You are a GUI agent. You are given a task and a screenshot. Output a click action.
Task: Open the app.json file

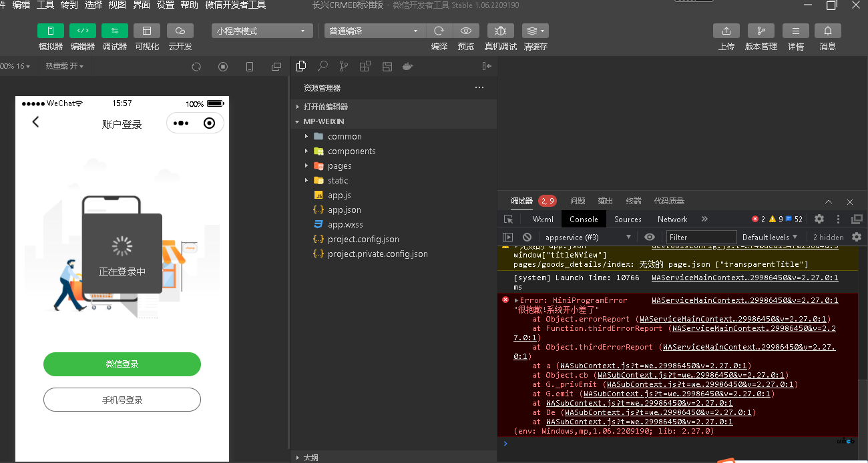coord(393,209)
